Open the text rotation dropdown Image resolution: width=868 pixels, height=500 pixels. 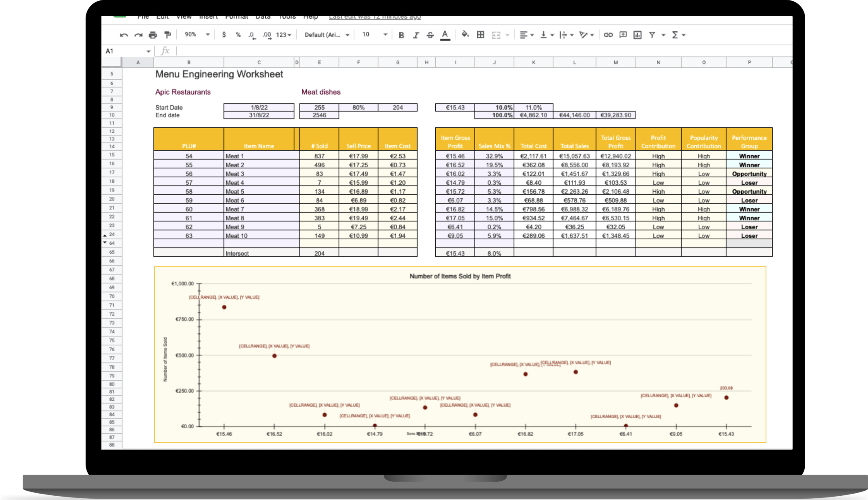point(587,35)
